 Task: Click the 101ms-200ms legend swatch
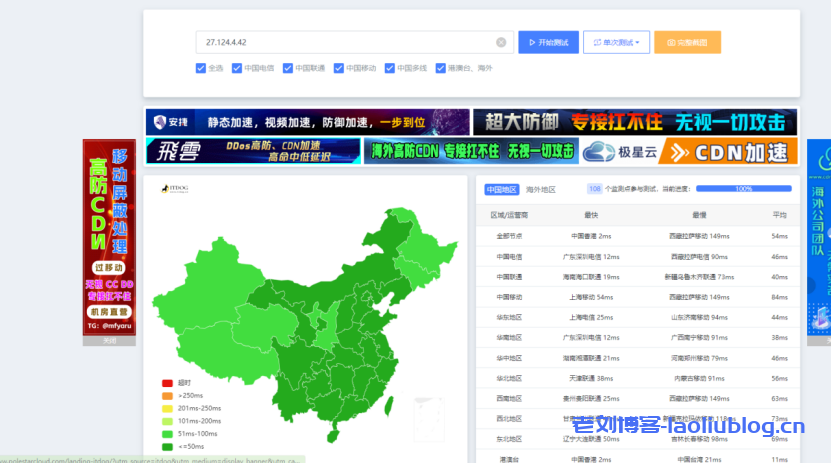click(167, 421)
